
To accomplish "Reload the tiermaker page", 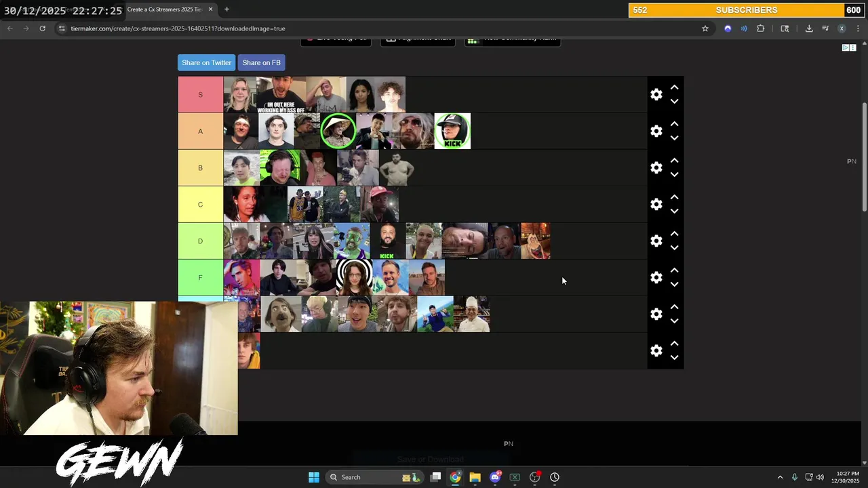I will point(42,28).
